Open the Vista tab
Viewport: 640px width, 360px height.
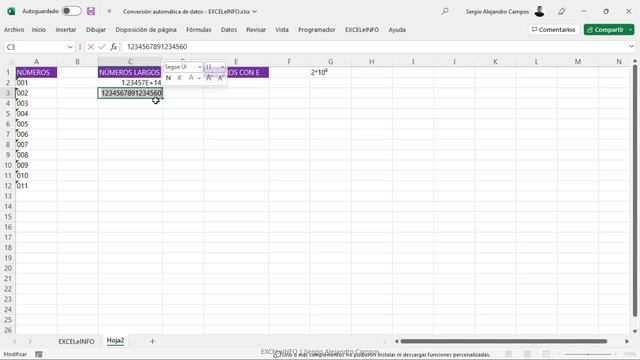pyautogui.click(x=282, y=30)
